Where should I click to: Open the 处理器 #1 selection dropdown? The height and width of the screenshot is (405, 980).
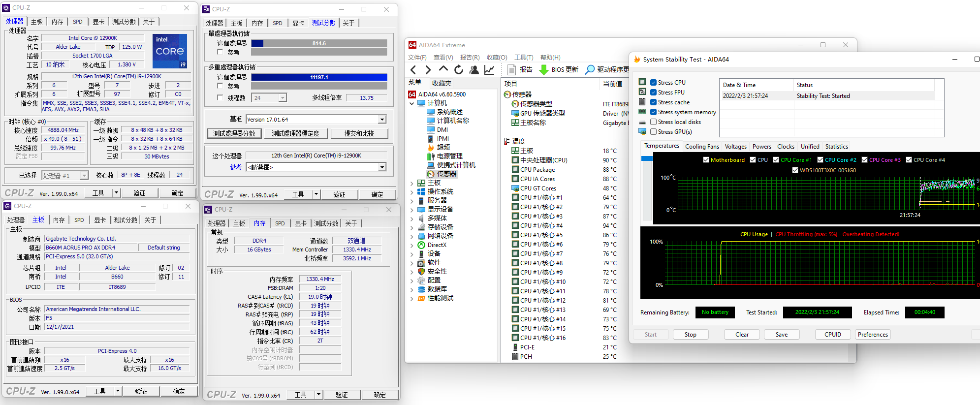point(84,176)
